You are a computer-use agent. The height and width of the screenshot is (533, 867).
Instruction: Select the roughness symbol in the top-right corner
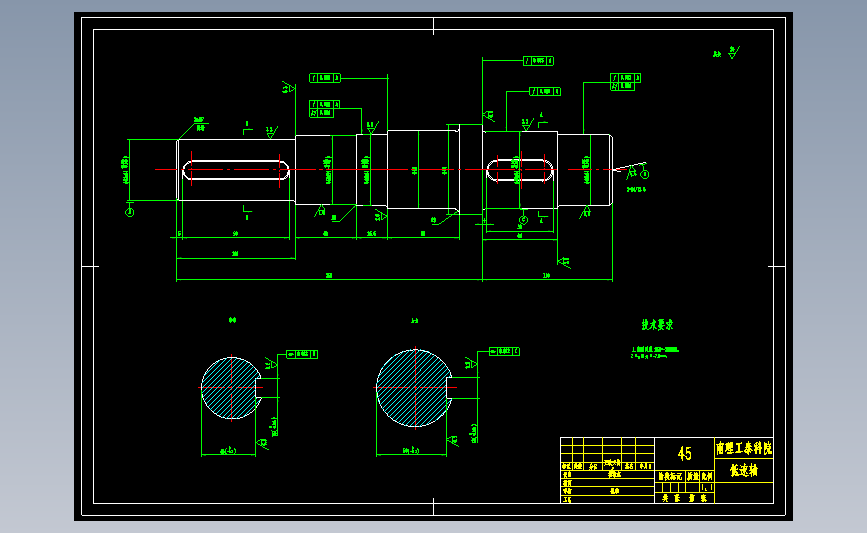[x=733, y=53]
